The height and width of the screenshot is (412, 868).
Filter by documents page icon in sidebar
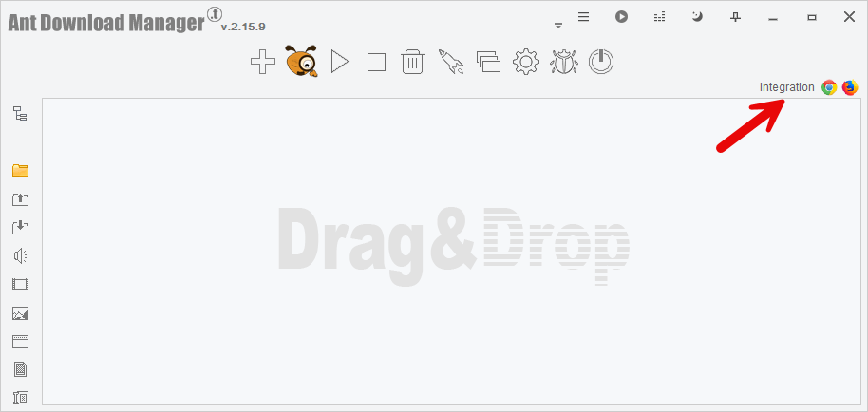[x=21, y=369]
